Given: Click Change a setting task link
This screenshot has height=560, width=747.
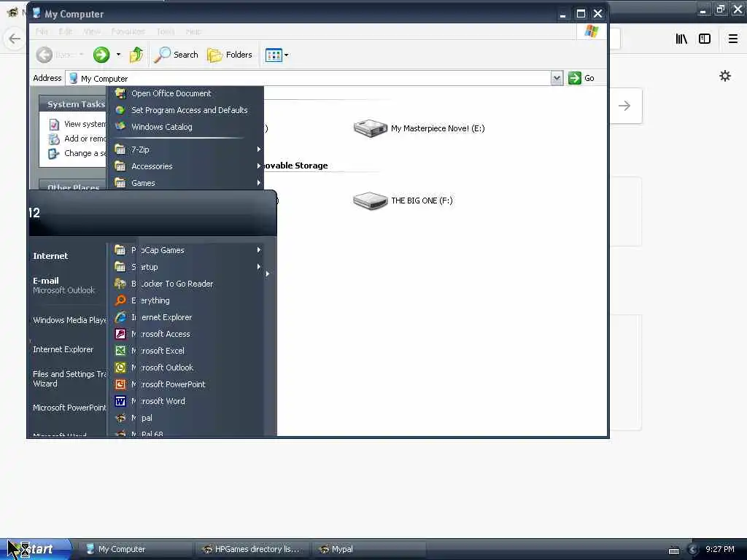Looking at the screenshot, I should (x=77, y=153).
